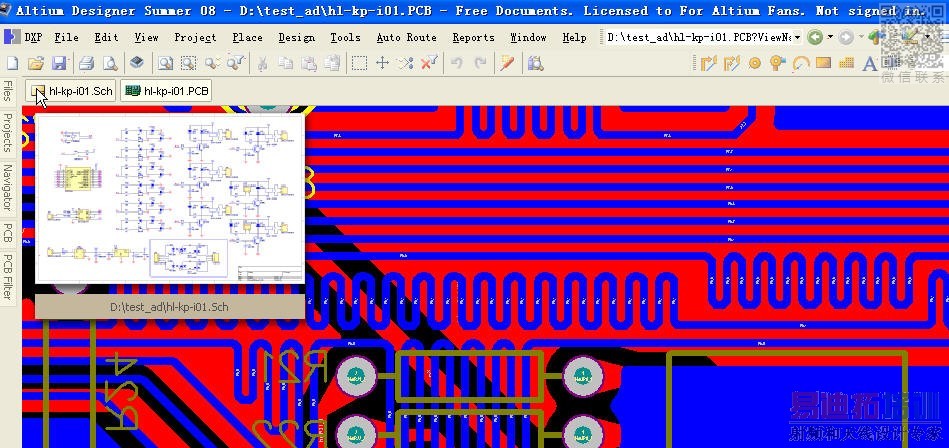Switch to hl-kp-i01.Sch document tab
Screen dimensions: 949x448
pos(71,91)
